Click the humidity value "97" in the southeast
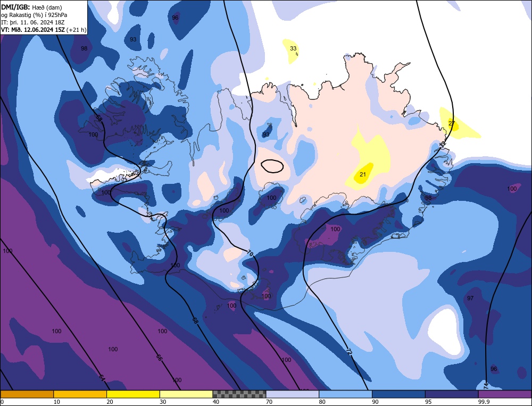Viewport: 532px width, 406px height. [470, 298]
